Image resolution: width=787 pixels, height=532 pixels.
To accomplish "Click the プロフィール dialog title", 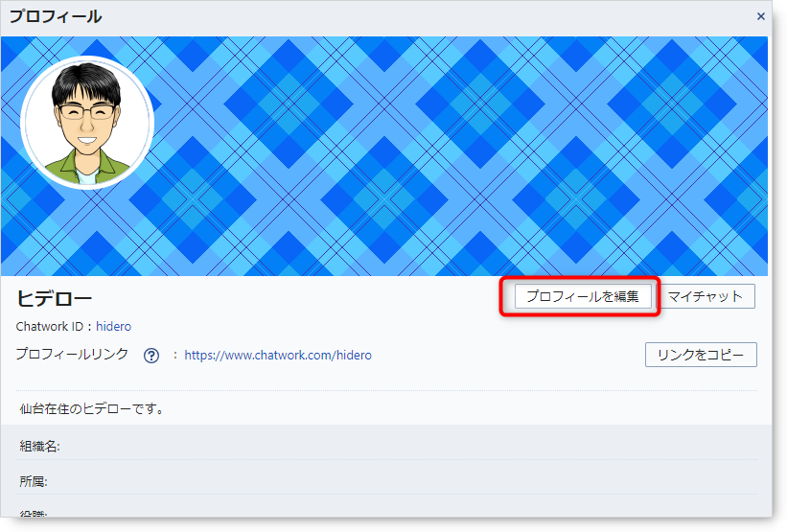I will coord(56,16).
